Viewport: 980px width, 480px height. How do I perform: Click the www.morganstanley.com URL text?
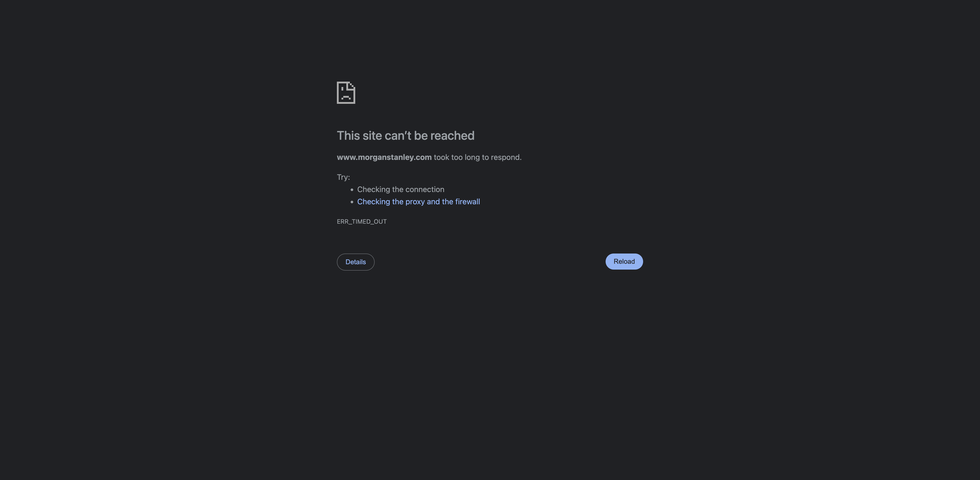click(x=384, y=157)
